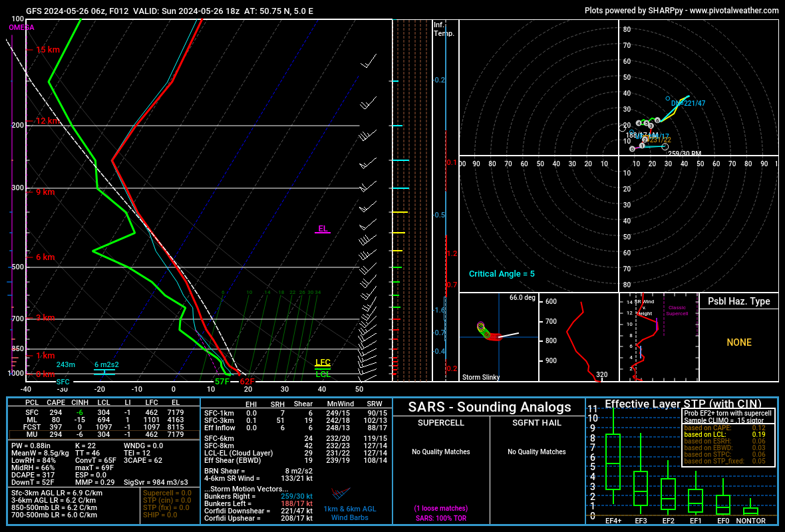Click the Critical Angle = 5 hodograph label
This screenshot has height=532, width=785.
click(502, 274)
